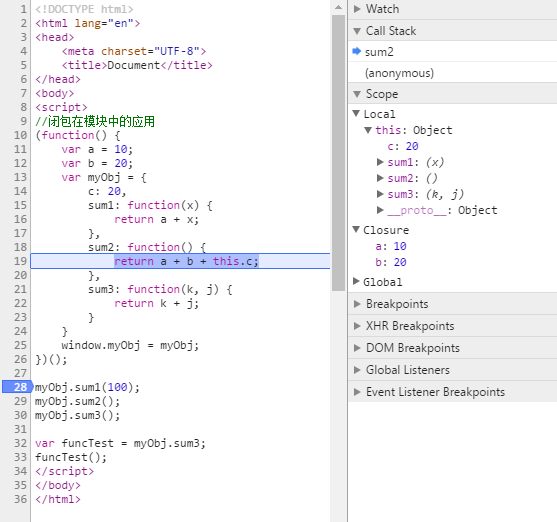Click the 'myObj.sum1(100);' code line
The height and width of the screenshot is (522, 557).
(x=87, y=387)
